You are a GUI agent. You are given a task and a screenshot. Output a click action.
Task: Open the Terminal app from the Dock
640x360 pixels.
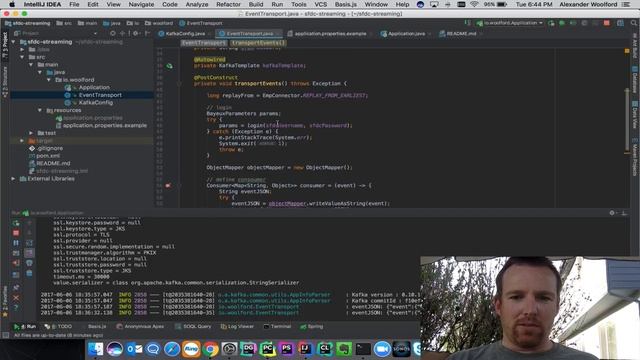click(363, 349)
